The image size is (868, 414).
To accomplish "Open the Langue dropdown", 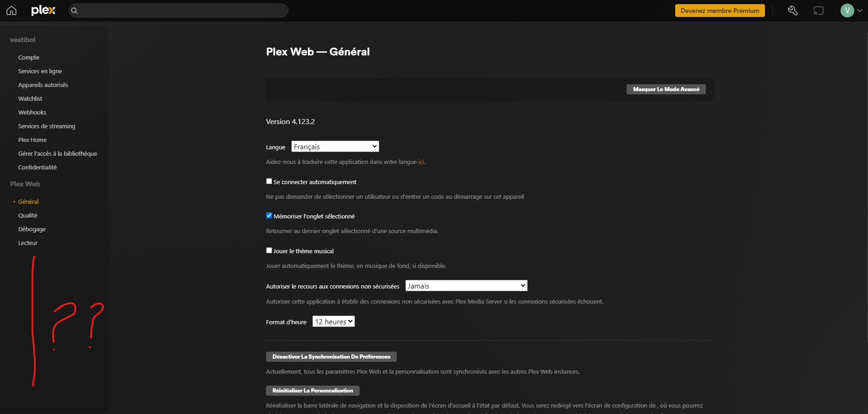I will tap(335, 147).
